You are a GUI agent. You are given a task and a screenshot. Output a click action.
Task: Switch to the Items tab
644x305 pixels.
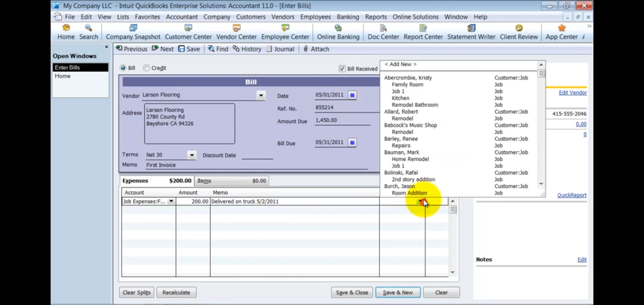tap(232, 180)
